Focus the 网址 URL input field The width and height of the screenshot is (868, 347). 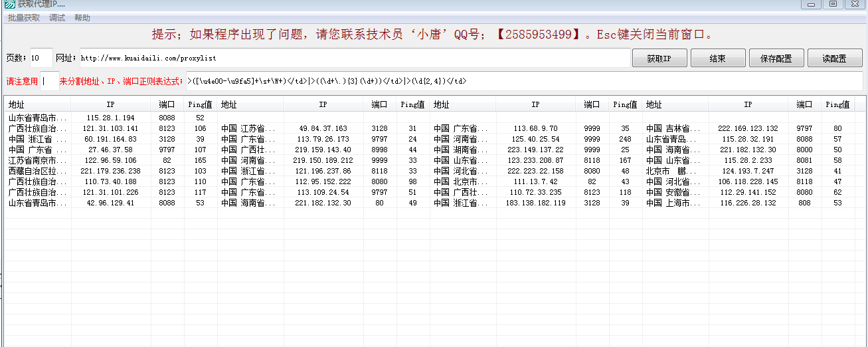point(355,58)
